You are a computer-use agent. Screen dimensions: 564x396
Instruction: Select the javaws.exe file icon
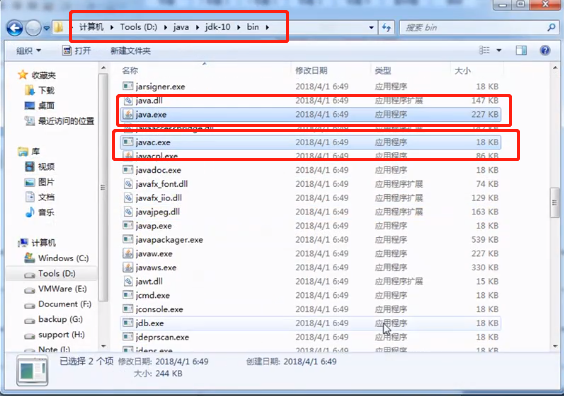coord(128,267)
